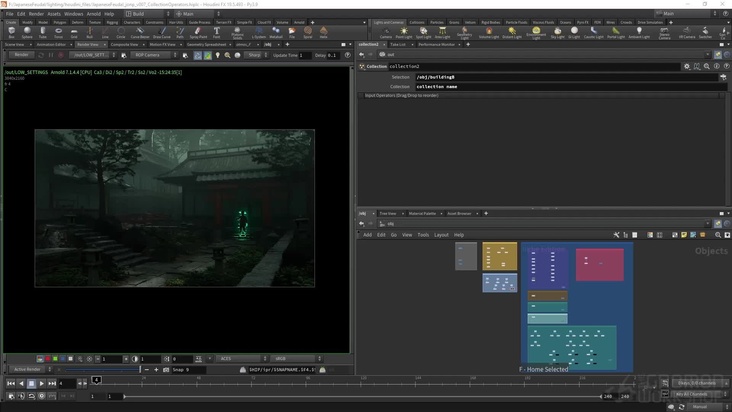Image resolution: width=732 pixels, height=412 pixels.
Task: Open parameter gear menu for collection2
Action: [x=687, y=66]
